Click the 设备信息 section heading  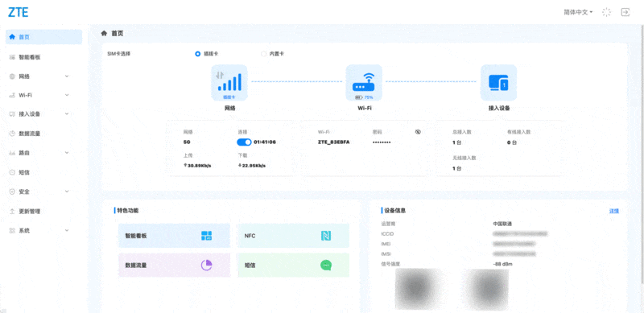tap(395, 211)
